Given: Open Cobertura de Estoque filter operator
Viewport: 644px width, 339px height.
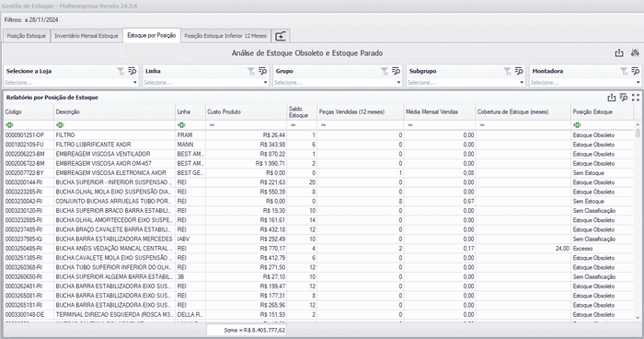Looking at the screenshot, I should pos(482,125).
